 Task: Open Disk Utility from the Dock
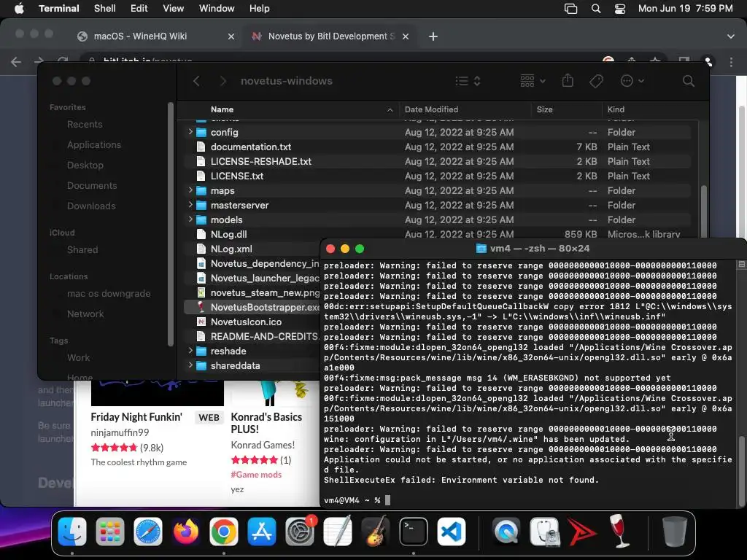[544, 531]
